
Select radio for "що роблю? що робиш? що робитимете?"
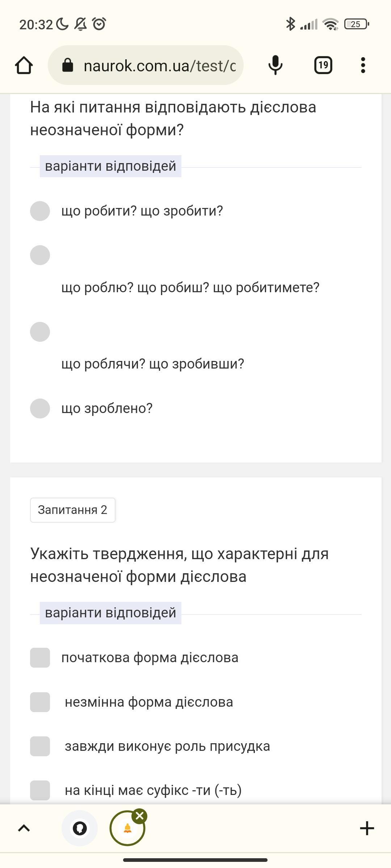click(40, 255)
